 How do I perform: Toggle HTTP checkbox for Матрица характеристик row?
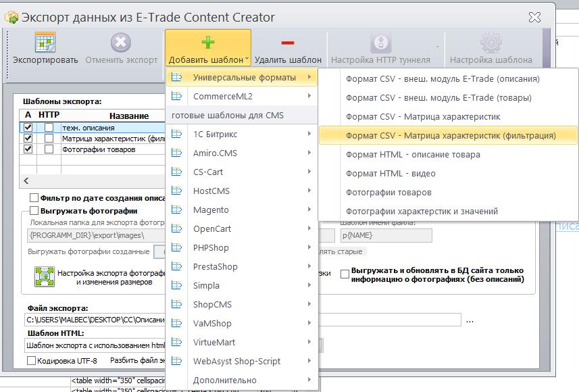tap(49, 138)
